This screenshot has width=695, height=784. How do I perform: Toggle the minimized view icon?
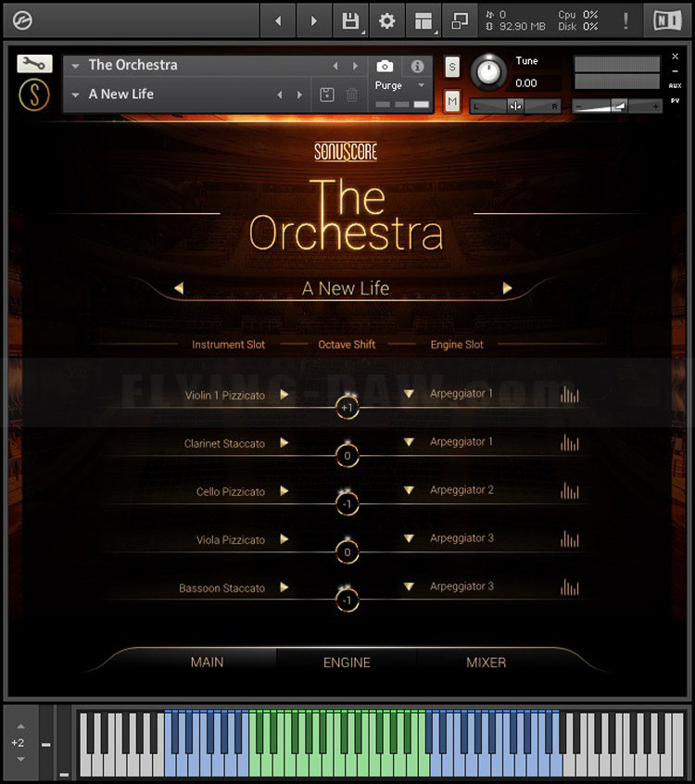coord(460,21)
